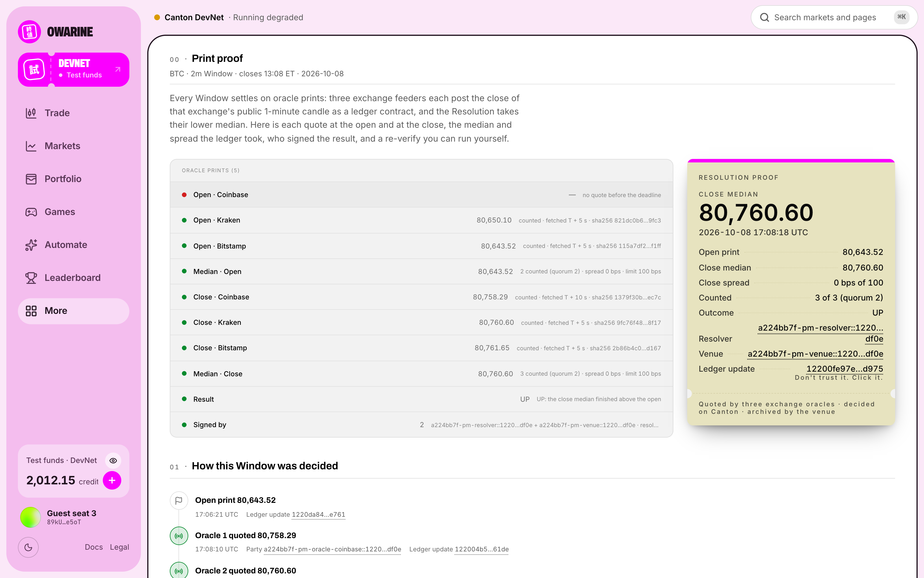Toggle dark mode moon icon
The image size is (924, 578).
[28, 547]
